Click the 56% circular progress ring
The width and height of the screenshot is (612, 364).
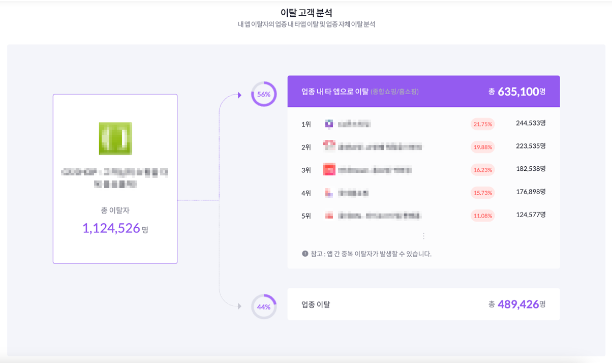point(264,94)
